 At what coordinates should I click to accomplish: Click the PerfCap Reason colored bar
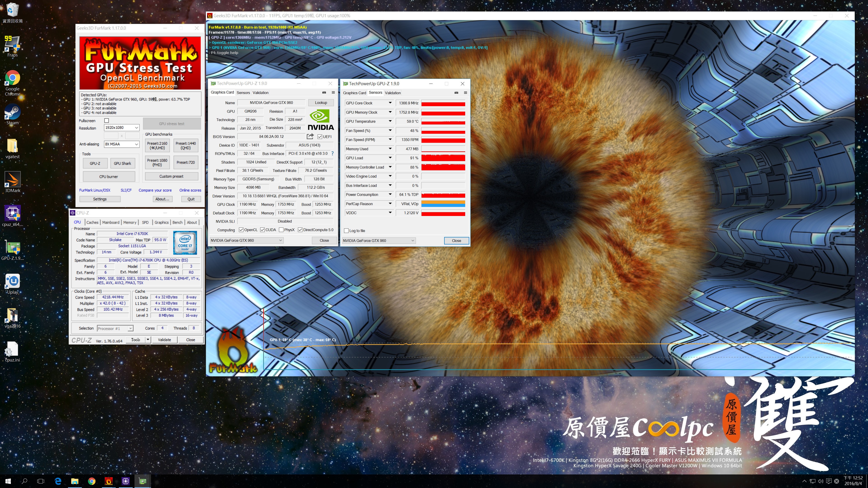click(443, 204)
